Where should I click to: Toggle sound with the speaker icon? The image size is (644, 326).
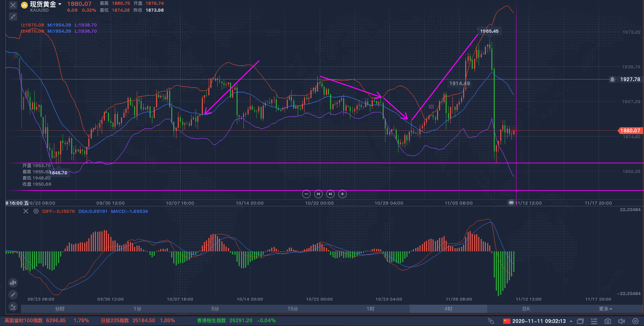pyautogui.click(x=622, y=321)
